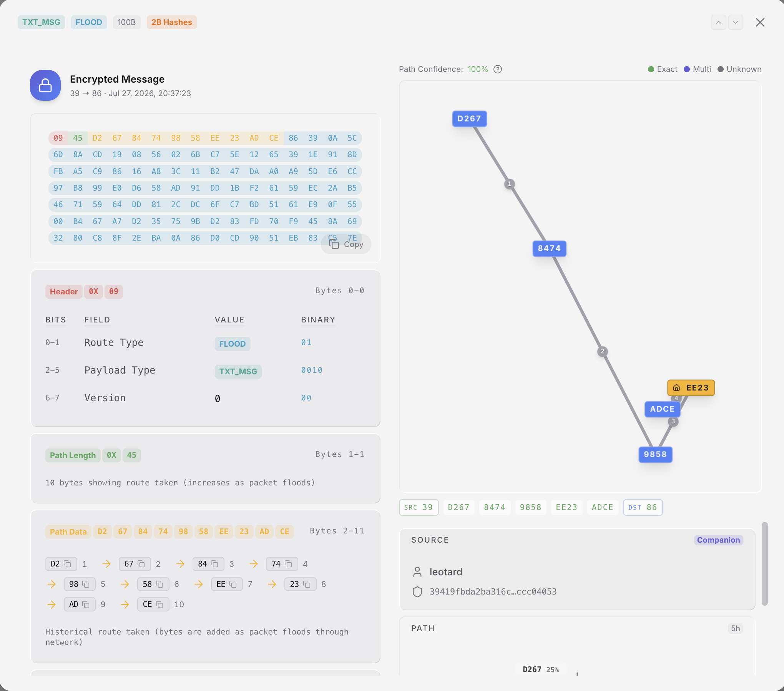Click the right panel scrollbar
784x691 pixels.
[x=764, y=563]
